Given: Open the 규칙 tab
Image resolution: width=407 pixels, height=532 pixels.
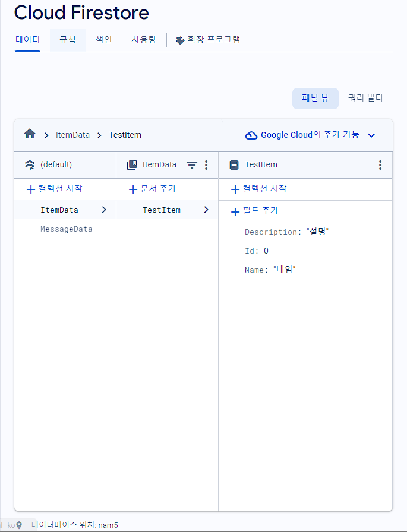Looking at the screenshot, I should (68, 40).
